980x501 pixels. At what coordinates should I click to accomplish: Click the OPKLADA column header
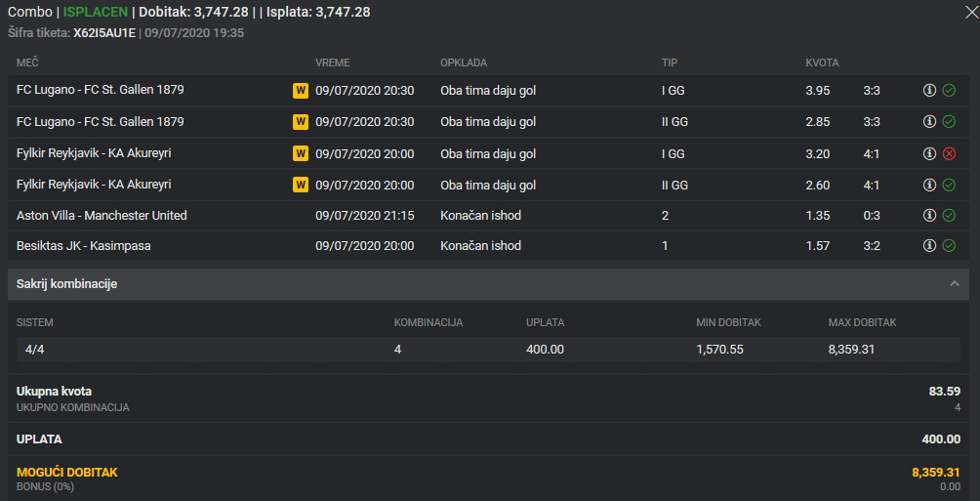[x=464, y=63]
